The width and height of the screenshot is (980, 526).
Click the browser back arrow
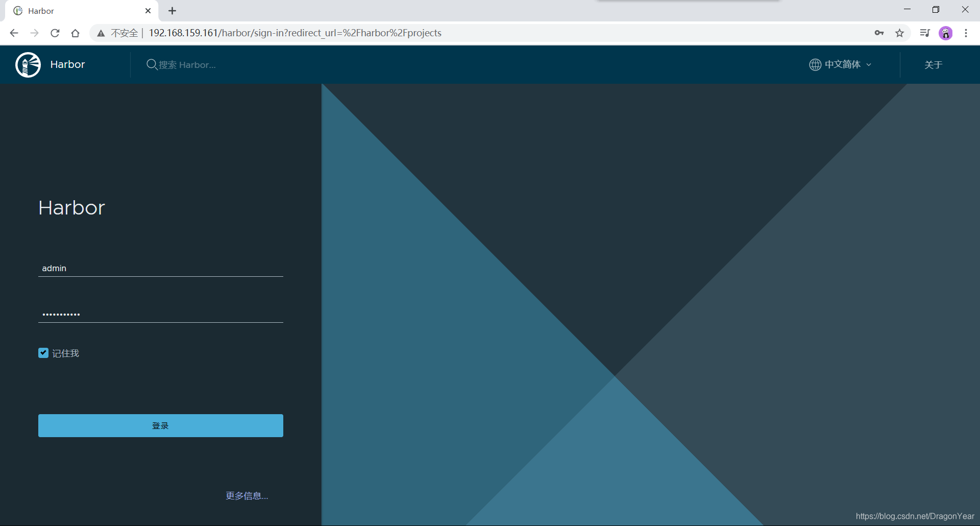click(14, 33)
